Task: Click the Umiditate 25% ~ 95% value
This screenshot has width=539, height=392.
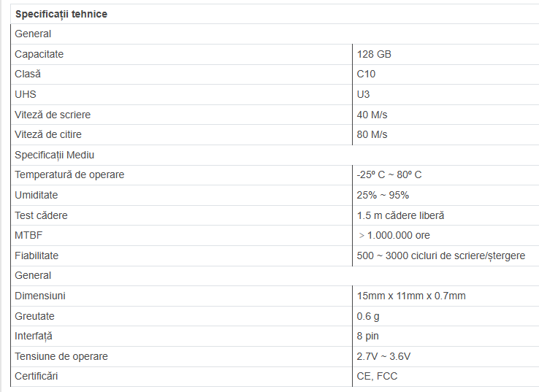Action: (x=383, y=195)
